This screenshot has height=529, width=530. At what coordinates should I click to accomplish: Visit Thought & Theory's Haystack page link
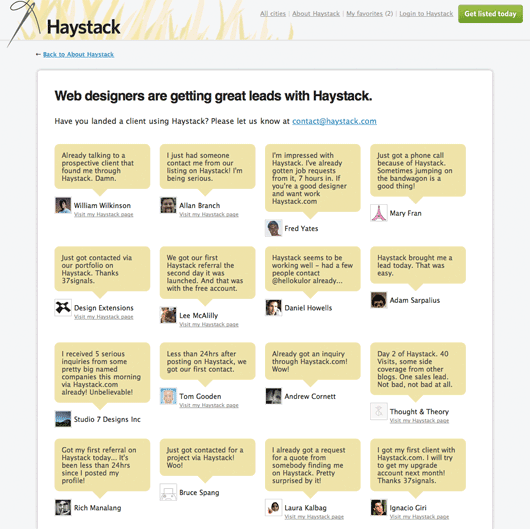coord(419,420)
